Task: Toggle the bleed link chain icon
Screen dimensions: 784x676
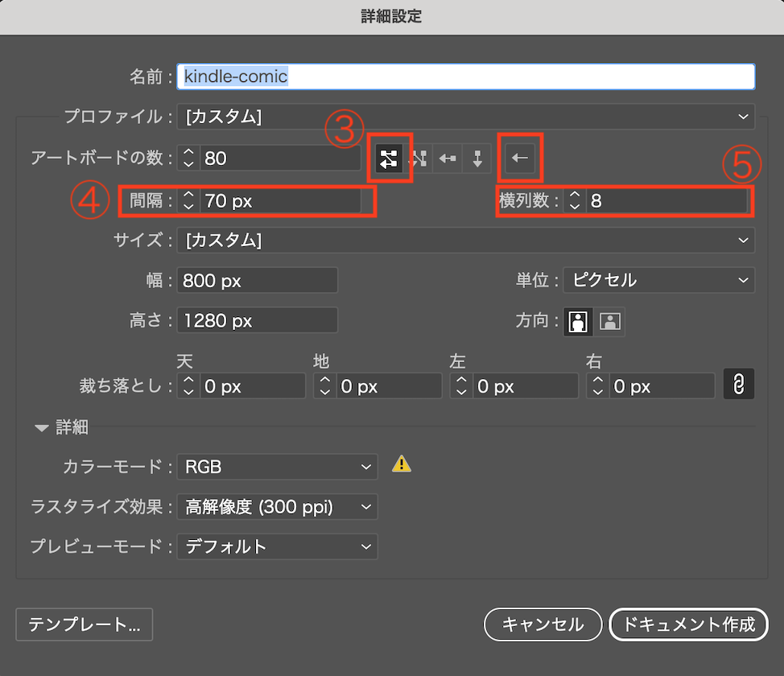Action: click(x=738, y=386)
